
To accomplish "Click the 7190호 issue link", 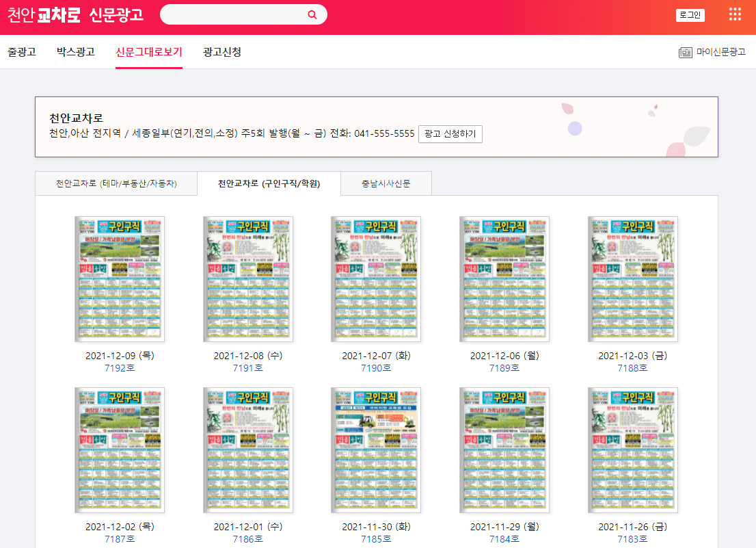I will (x=376, y=368).
